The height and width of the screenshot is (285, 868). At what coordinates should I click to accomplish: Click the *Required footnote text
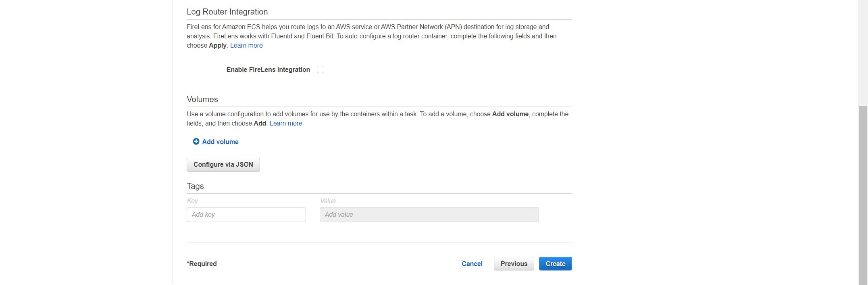pos(202,264)
